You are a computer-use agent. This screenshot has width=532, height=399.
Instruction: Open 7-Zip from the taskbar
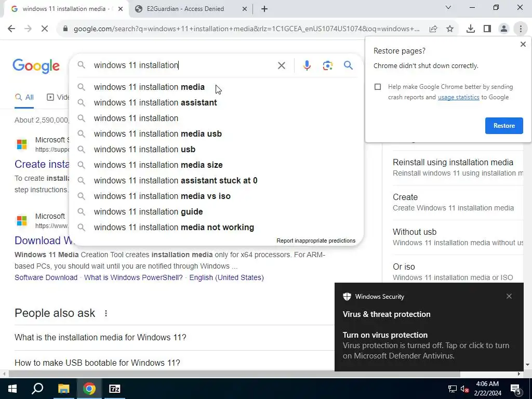click(x=115, y=389)
